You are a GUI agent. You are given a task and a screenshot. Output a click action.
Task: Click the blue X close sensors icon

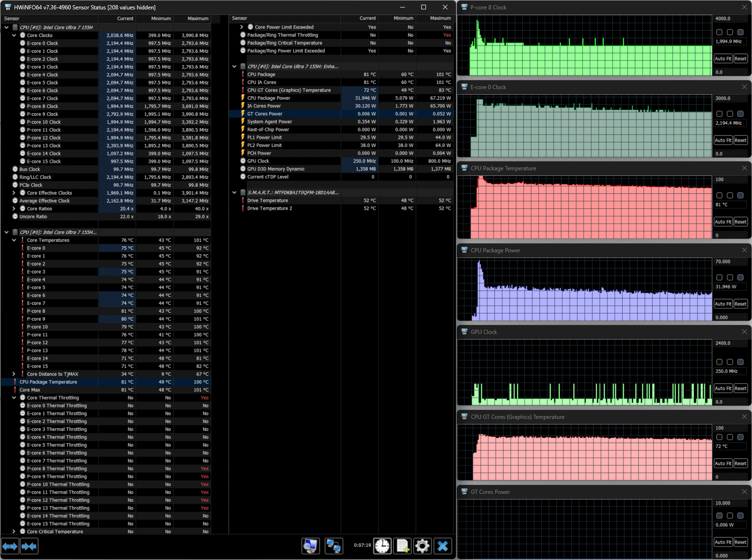click(x=442, y=546)
